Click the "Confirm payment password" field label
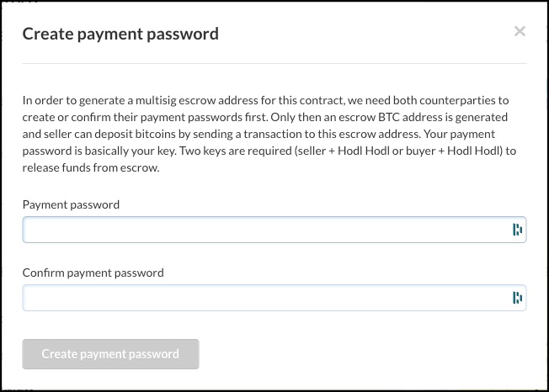 93,273
